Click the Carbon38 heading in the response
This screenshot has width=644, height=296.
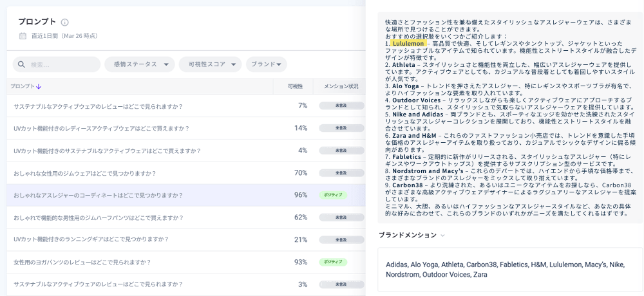coord(406,185)
